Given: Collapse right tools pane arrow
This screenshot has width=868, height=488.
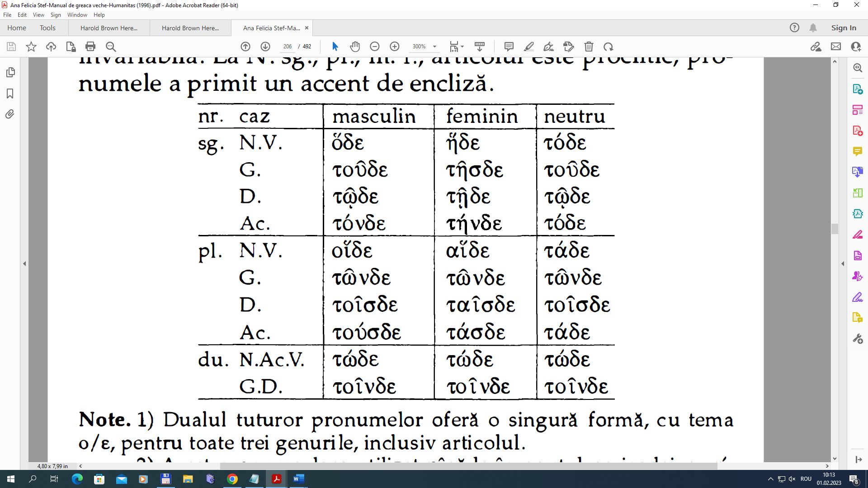Looking at the screenshot, I should 843,263.
